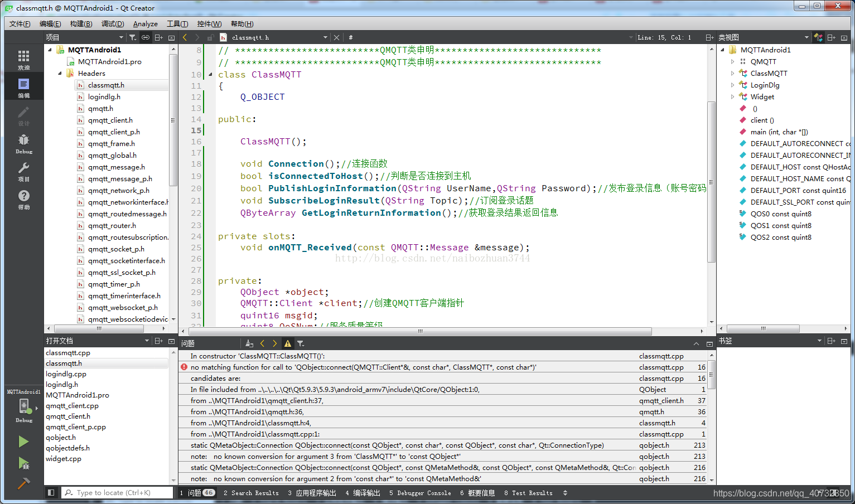Open the Design (设计) mode

pos(23,115)
